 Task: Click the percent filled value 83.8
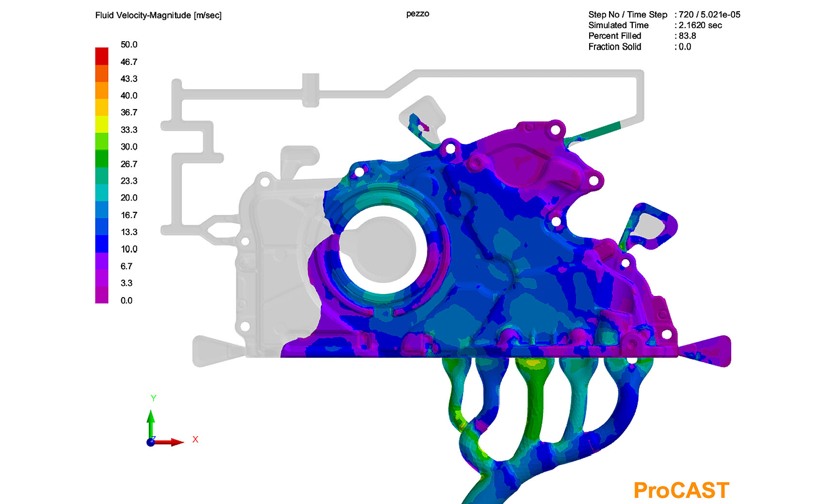[687, 36]
